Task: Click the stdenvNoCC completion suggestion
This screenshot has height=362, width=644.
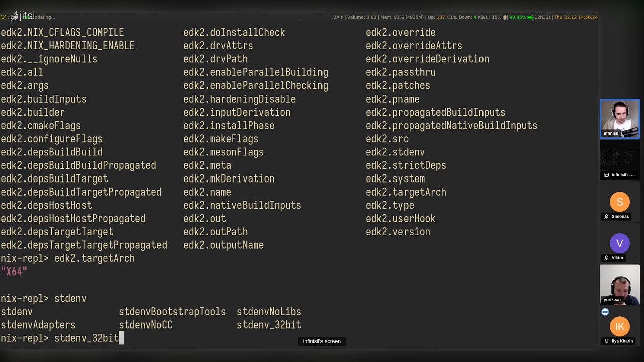Action: pos(145,325)
